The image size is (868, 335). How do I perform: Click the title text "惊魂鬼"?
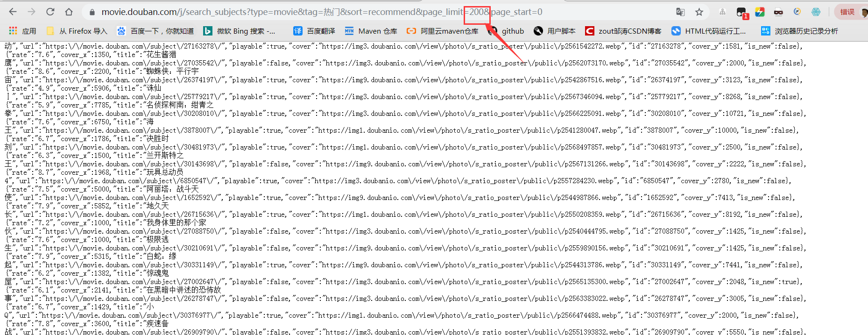point(158,273)
